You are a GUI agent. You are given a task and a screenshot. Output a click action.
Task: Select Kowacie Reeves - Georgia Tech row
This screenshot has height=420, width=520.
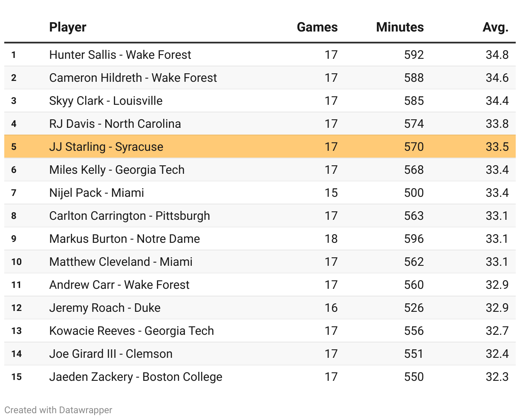tap(131, 331)
